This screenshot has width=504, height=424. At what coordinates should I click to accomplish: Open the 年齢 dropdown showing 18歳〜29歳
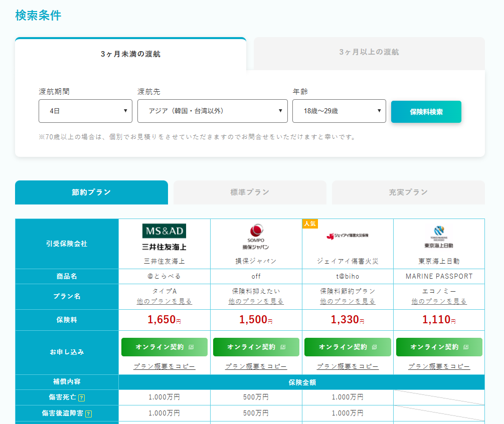[339, 111]
